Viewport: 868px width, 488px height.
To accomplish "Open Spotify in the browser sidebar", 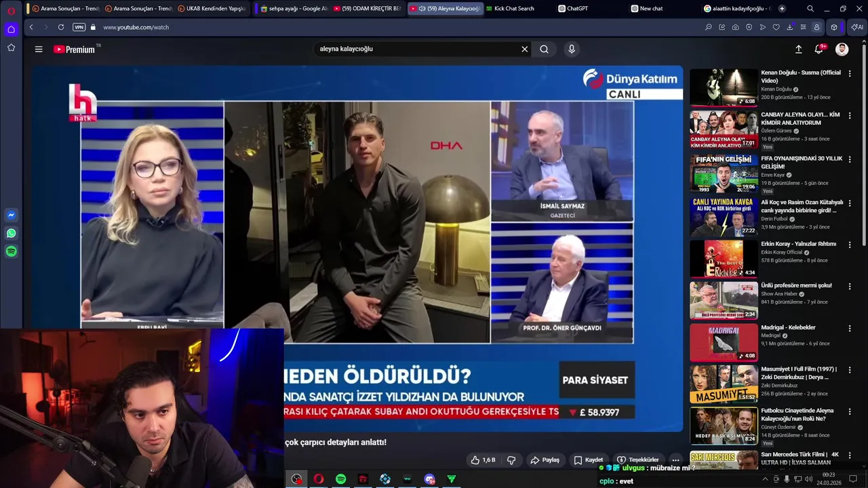I will point(12,251).
